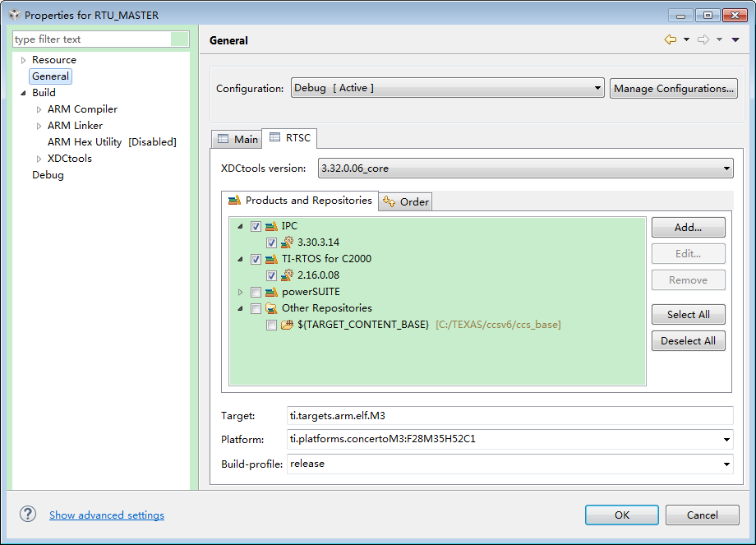Select the RTSC tab
This screenshot has height=545, width=756.
289,137
